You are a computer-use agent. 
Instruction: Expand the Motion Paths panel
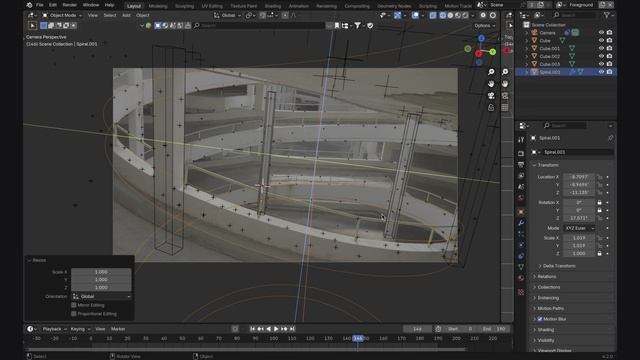click(x=549, y=308)
